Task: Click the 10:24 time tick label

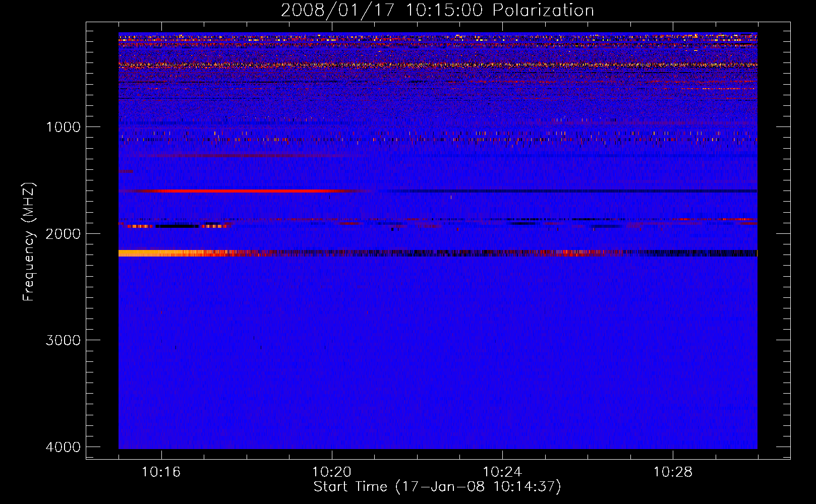Action: click(x=502, y=472)
